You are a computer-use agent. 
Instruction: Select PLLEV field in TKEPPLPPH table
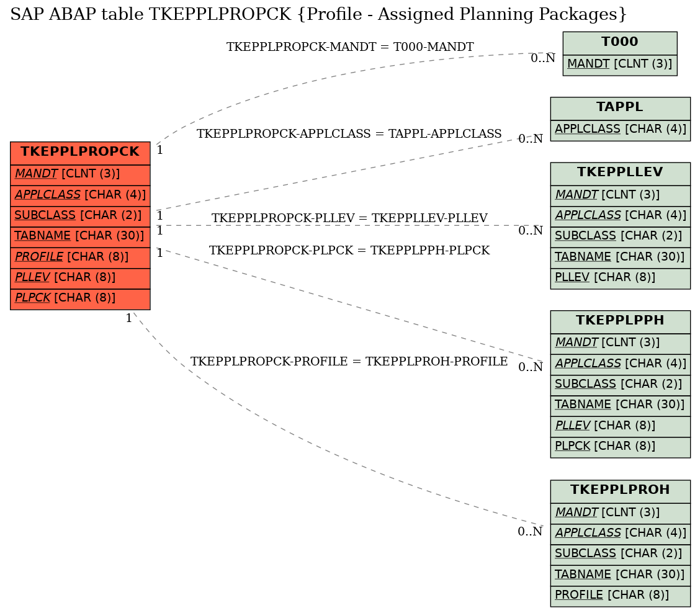(x=620, y=427)
